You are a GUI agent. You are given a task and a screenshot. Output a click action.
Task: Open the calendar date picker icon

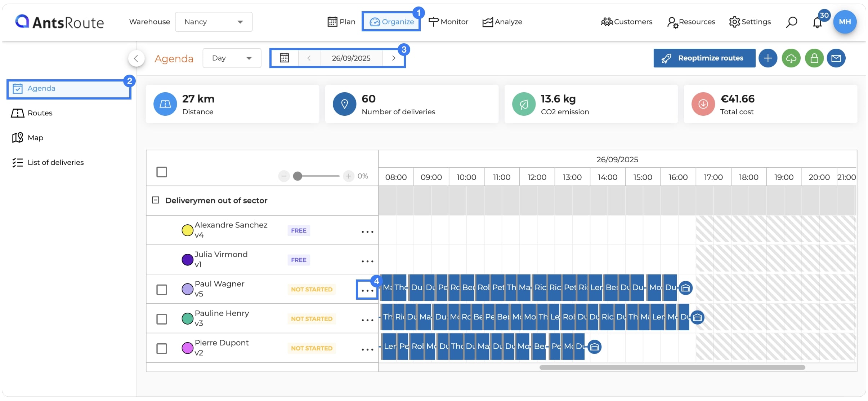pos(285,58)
